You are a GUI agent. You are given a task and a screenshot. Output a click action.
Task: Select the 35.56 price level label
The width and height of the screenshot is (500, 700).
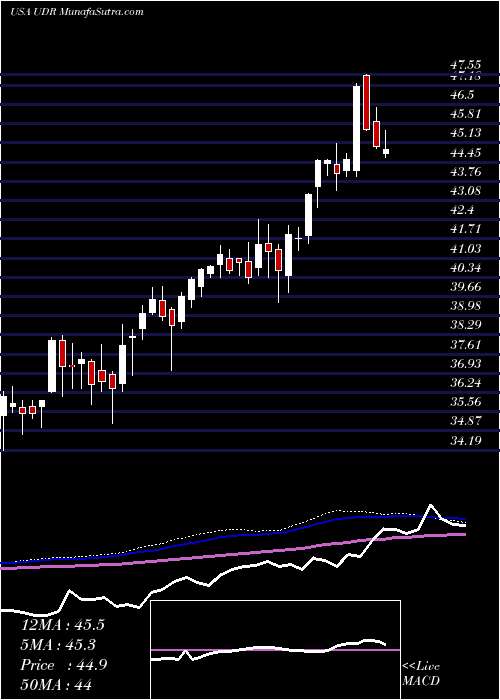[x=466, y=402]
